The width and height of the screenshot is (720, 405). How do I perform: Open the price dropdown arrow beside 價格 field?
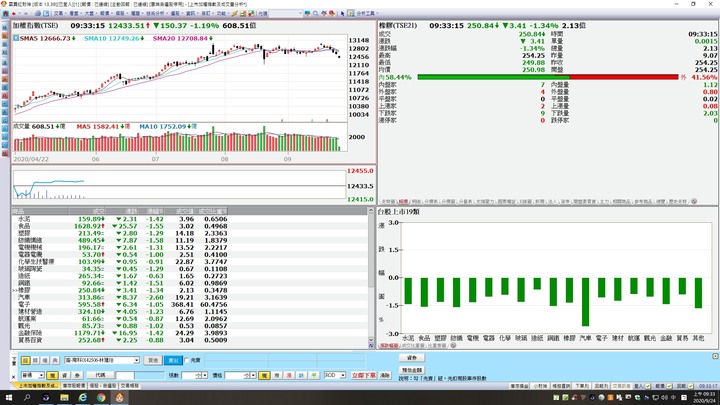click(x=253, y=376)
